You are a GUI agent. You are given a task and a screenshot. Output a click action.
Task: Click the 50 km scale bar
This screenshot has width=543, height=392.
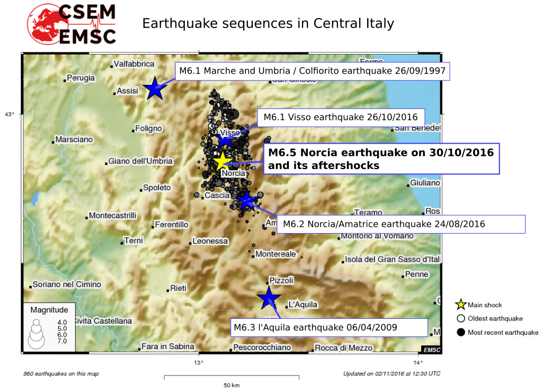[231, 378]
